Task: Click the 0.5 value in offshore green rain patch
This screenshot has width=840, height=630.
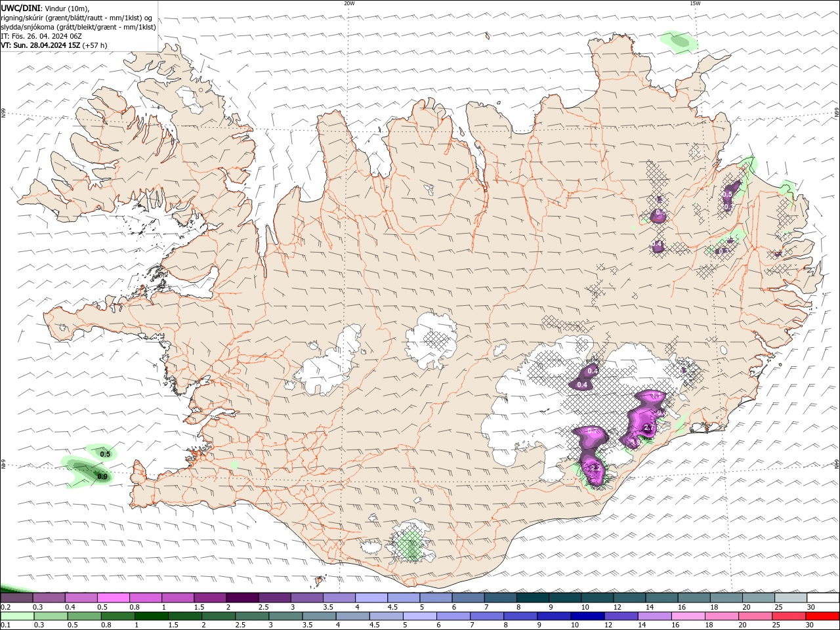Action: pos(105,454)
